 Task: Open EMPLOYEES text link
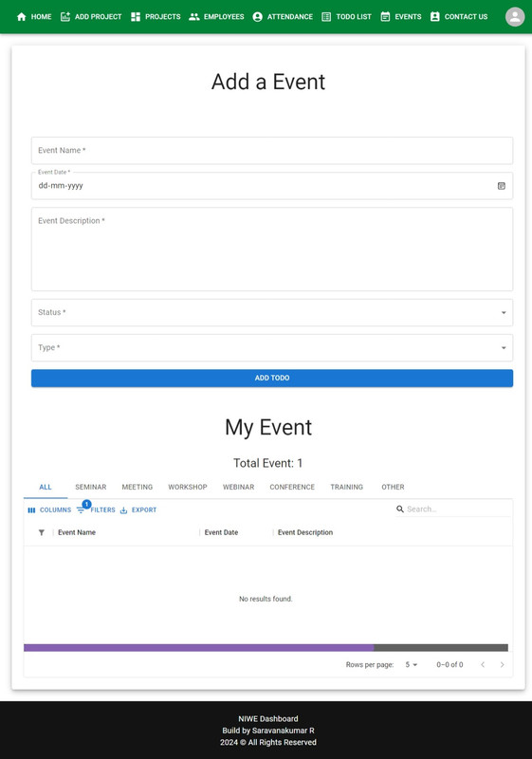pos(224,17)
